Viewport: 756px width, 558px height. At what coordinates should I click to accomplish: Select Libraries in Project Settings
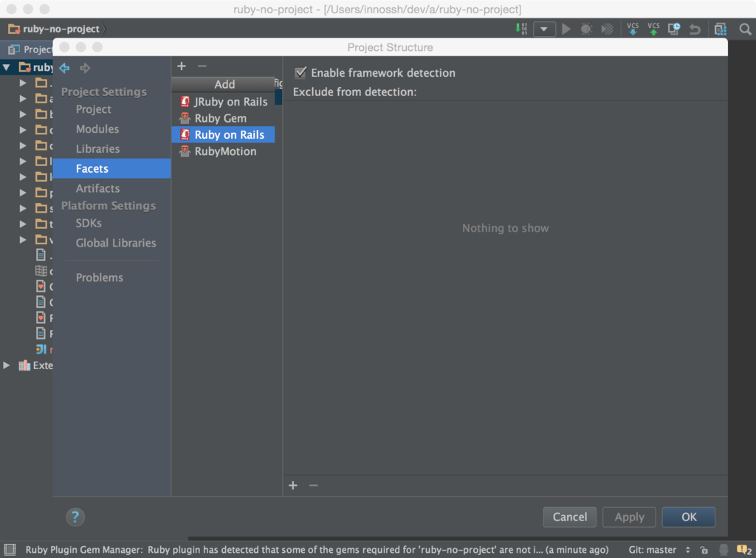[x=98, y=149]
